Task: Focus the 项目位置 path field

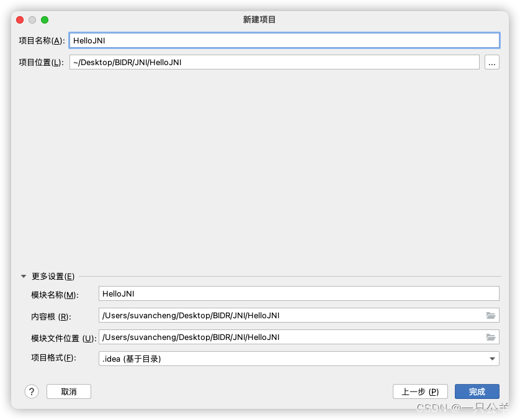Action: tap(274, 62)
